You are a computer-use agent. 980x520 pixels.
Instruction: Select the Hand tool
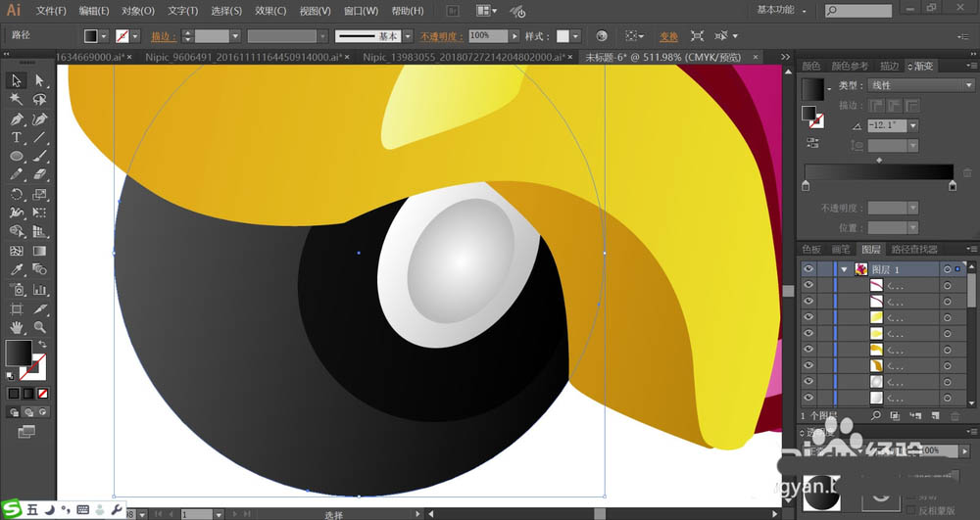pyautogui.click(x=17, y=327)
